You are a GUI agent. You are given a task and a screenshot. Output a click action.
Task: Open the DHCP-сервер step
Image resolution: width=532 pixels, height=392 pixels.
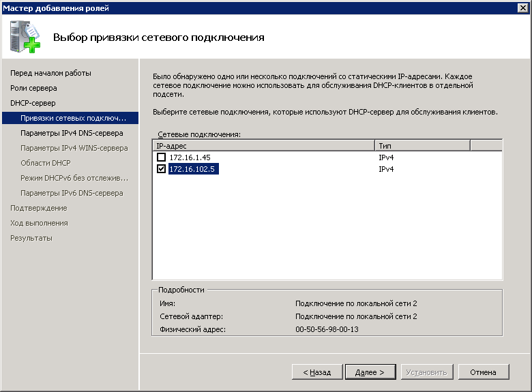coord(33,103)
